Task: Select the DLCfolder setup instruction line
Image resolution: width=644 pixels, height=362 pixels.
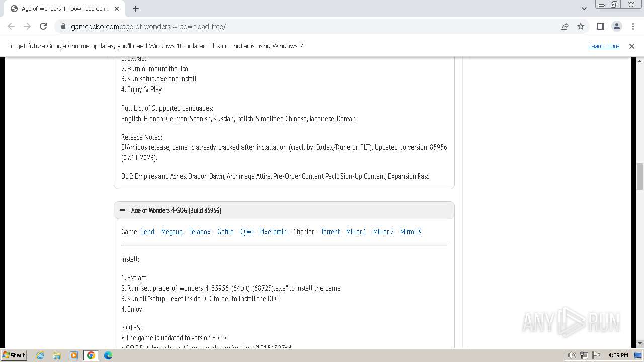Action: click(x=200, y=299)
